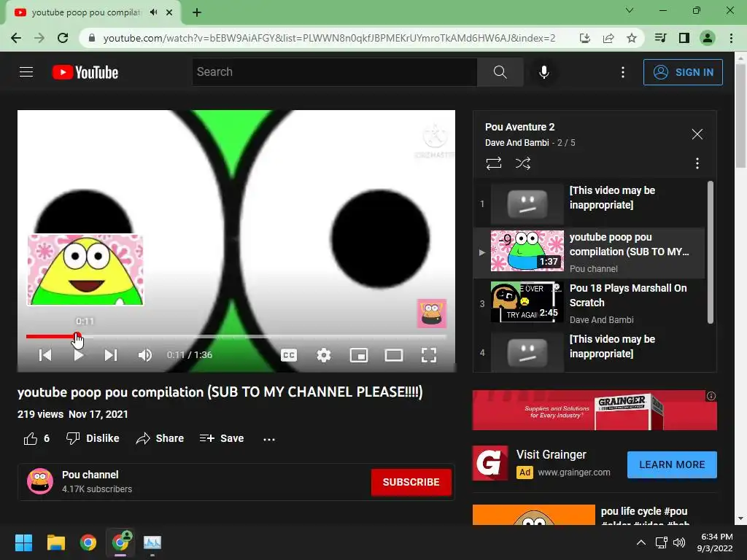The height and width of the screenshot is (560, 747).
Task: Select playlist item 4 inappropriate video
Action: [x=589, y=351]
